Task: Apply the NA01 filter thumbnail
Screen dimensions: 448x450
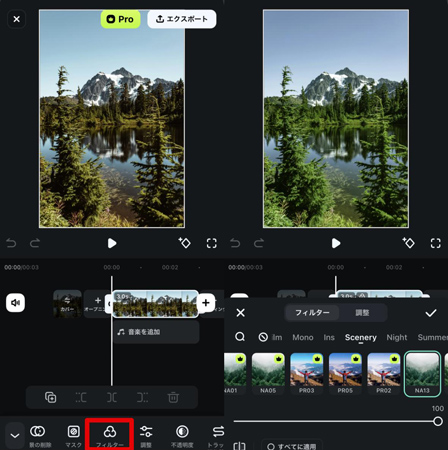Action: pyautogui.click(x=235, y=373)
